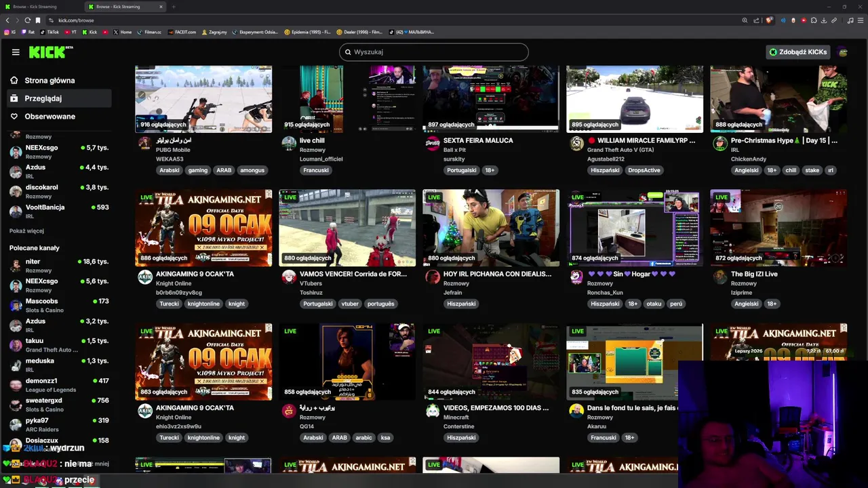Expand followed channels with Pokaż więcej
This screenshot has height=488, width=868.
pos(26,231)
